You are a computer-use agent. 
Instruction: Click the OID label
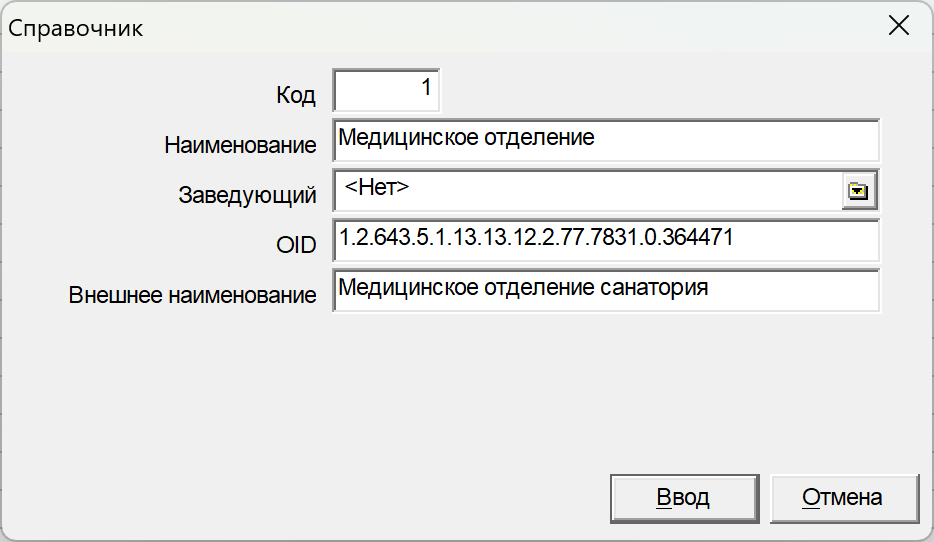tap(296, 246)
